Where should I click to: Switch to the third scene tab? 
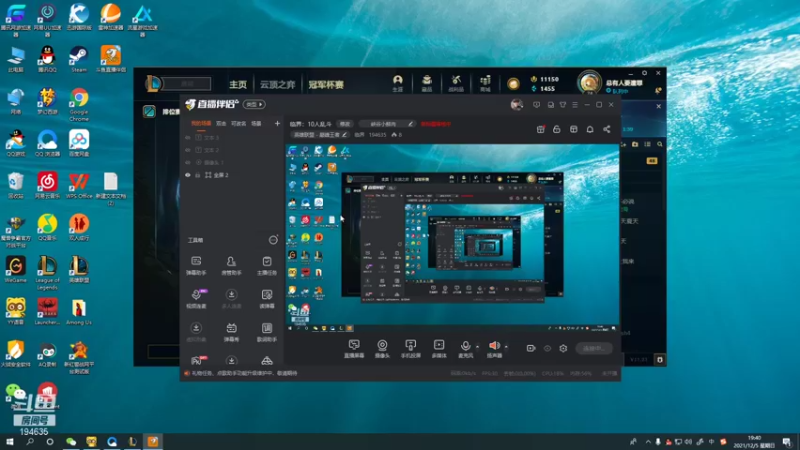point(239,123)
